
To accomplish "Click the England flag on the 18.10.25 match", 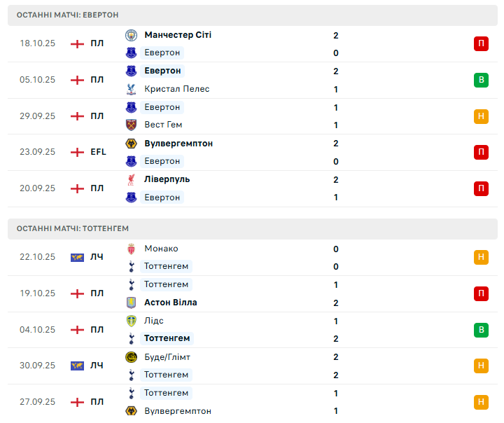I will click(77, 43).
